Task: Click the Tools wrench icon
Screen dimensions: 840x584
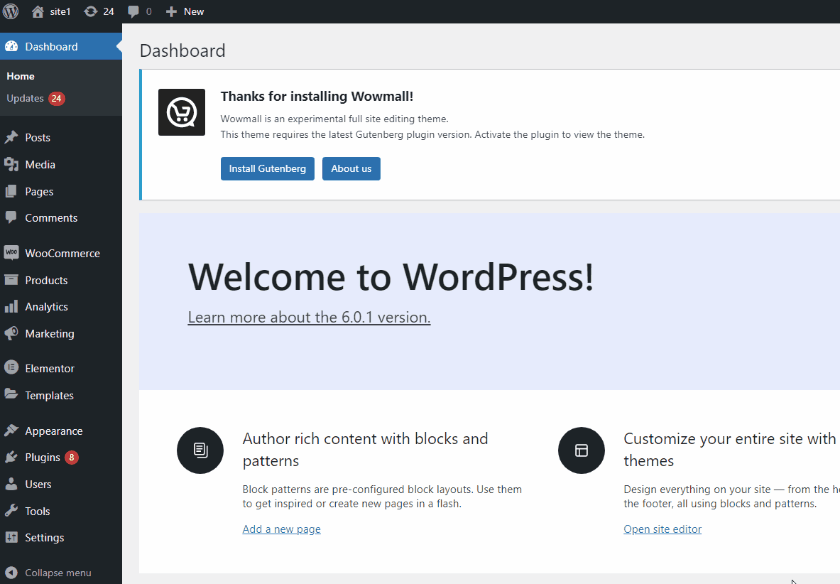Action: coord(11,511)
